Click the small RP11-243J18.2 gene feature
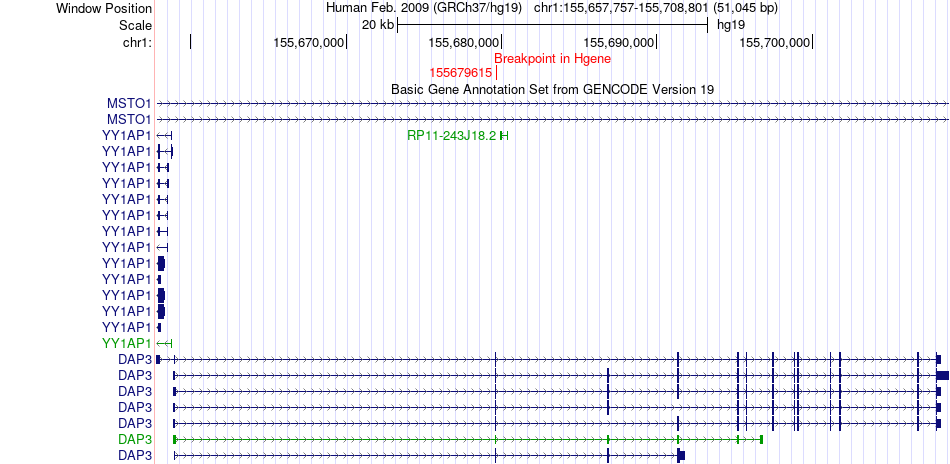 point(504,135)
